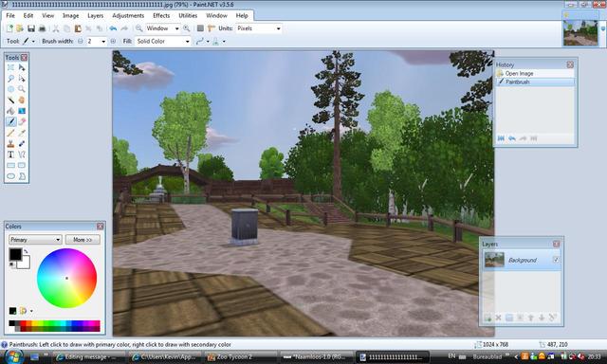Click the Save toolbar icon
The width and height of the screenshot is (607, 364).
[31, 28]
